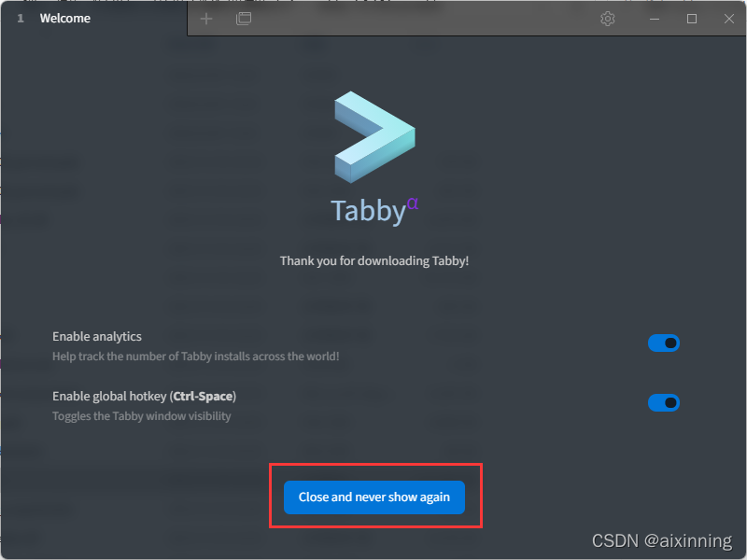Turn off the global hotkey switch
The width and height of the screenshot is (747, 560).
click(x=663, y=403)
